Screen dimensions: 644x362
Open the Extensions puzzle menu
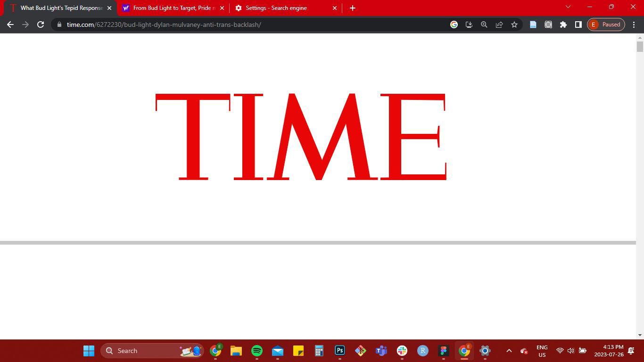pyautogui.click(x=563, y=25)
